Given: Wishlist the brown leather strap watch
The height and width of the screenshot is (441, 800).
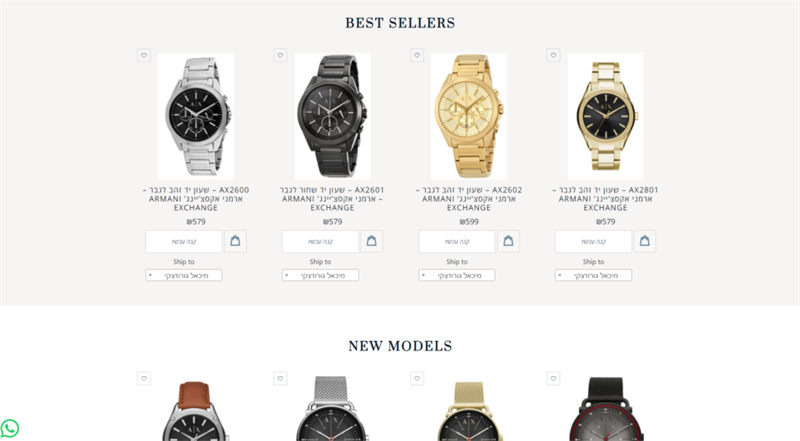Looking at the screenshot, I should (144, 378).
